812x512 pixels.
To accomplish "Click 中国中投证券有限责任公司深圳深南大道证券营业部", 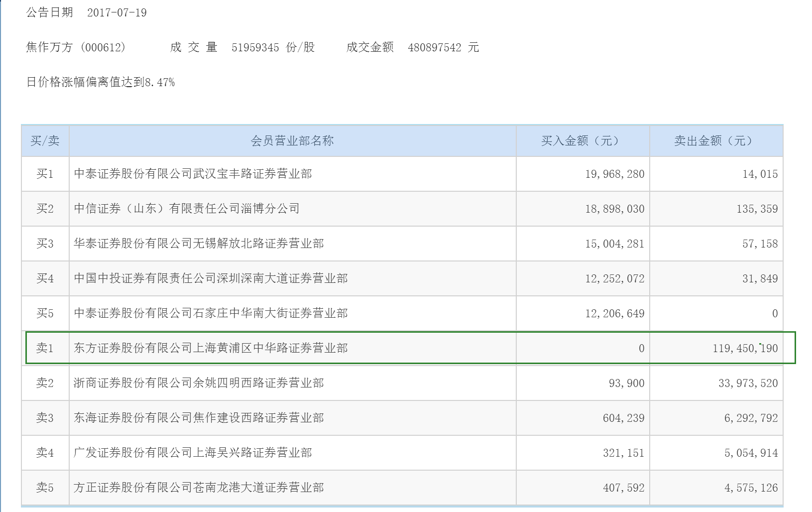I will [211, 278].
